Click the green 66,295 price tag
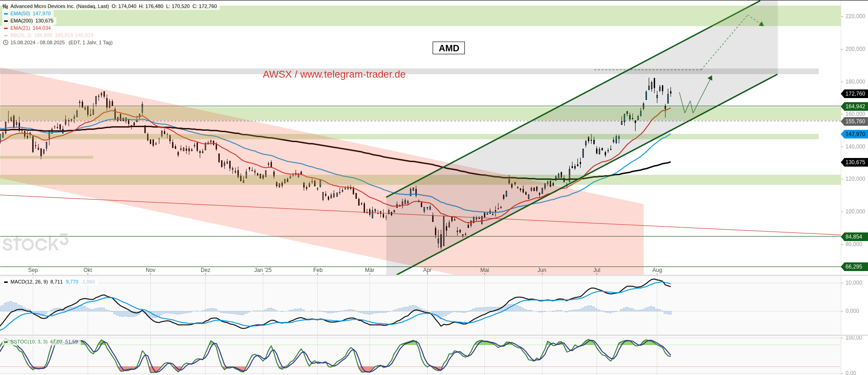The height and width of the screenshot is (375, 868). (855, 267)
